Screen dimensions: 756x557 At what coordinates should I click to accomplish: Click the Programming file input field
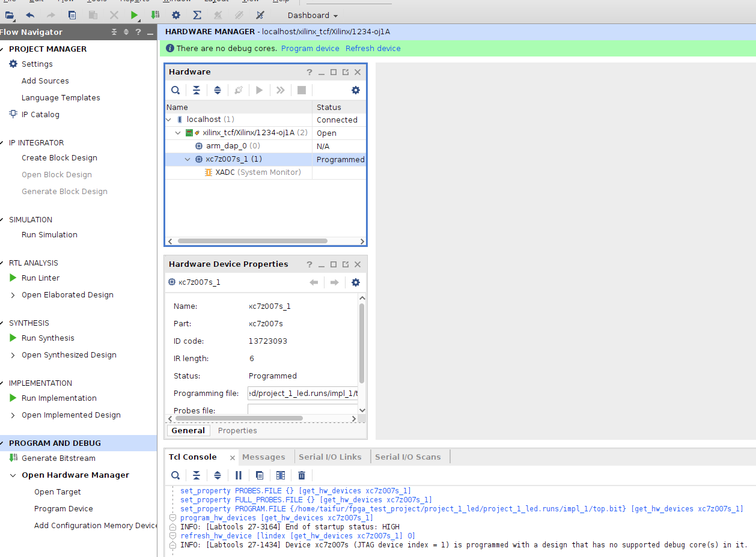pyautogui.click(x=303, y=394)
